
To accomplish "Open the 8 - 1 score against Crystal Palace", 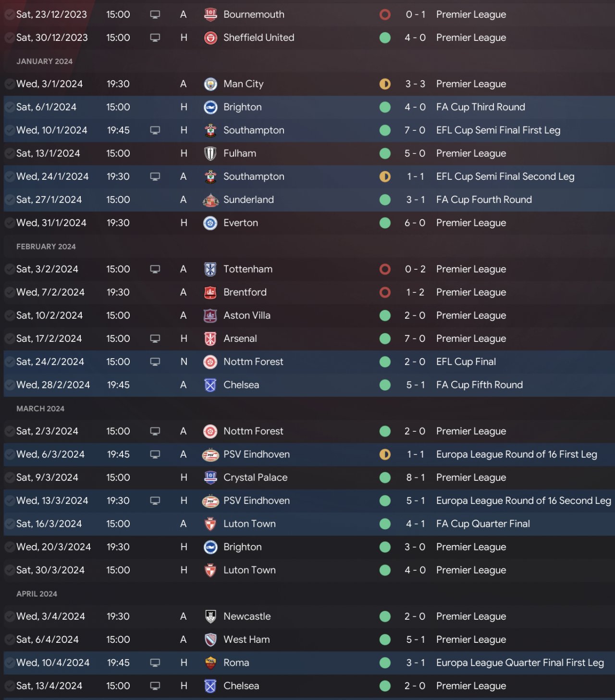I will [x=415, y=477].
